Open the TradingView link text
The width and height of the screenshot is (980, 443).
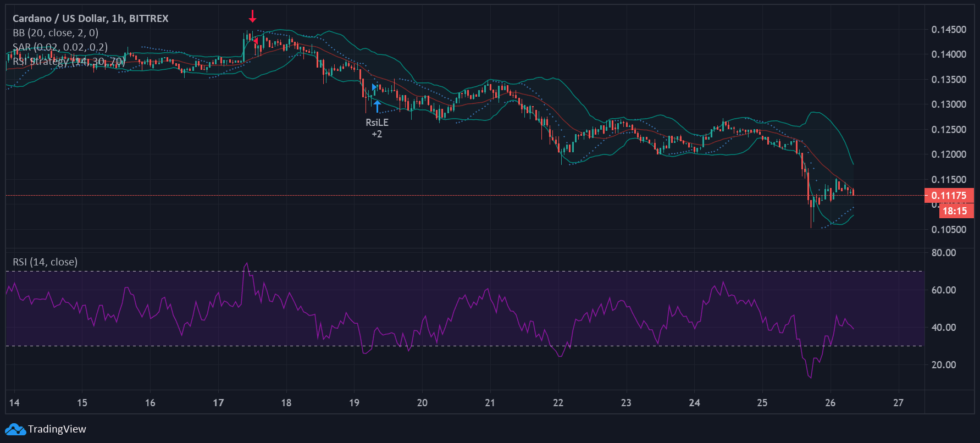click(57, 429)
